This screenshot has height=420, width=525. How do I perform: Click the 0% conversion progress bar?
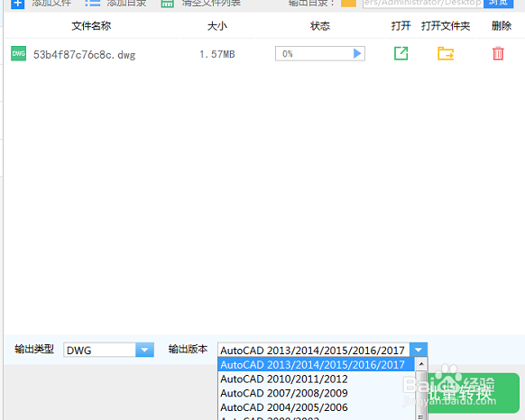(x=320, y=53)
